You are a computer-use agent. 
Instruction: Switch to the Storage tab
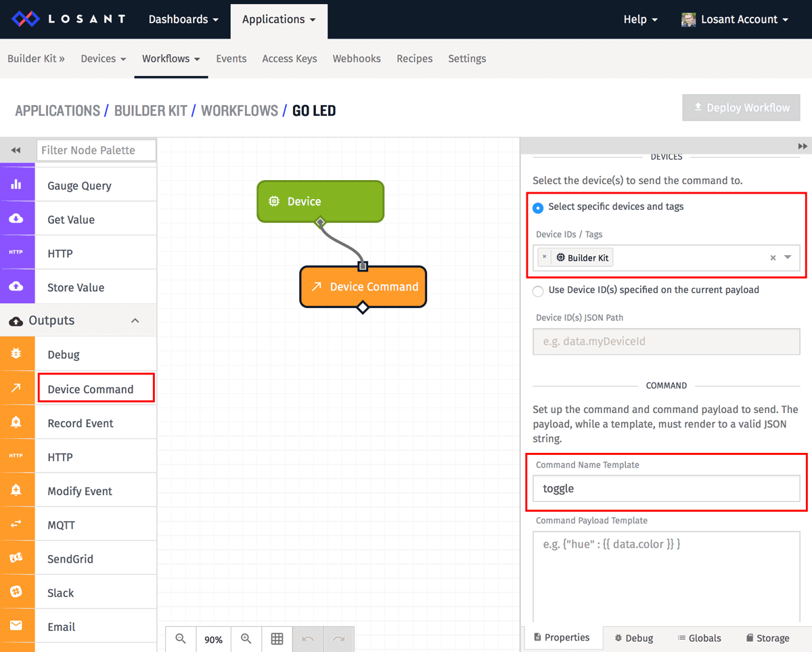coord(767,638)
